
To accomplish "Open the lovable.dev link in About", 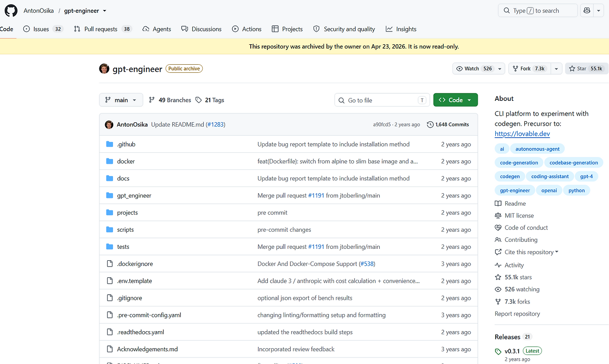I will point(522,134).
